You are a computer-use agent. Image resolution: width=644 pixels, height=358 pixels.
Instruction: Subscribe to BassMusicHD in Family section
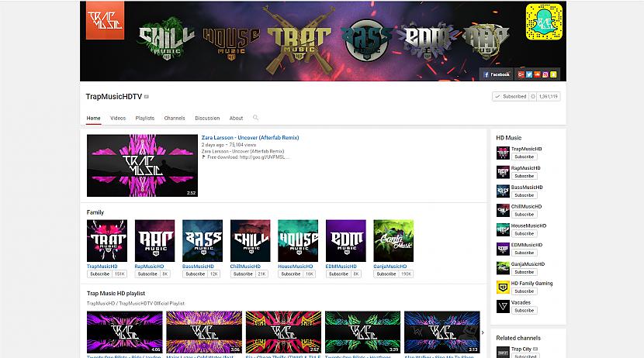[x=195, y=274]
